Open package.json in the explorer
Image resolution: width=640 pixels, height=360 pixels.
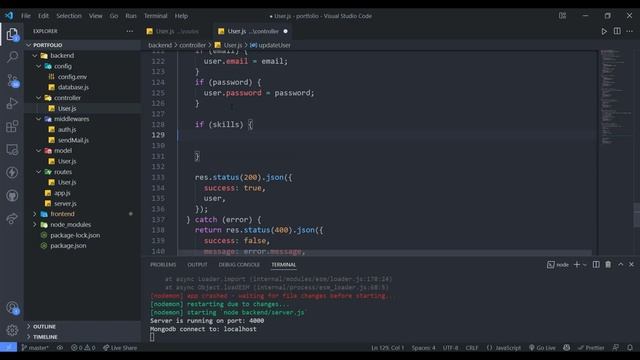coord(68,246)
